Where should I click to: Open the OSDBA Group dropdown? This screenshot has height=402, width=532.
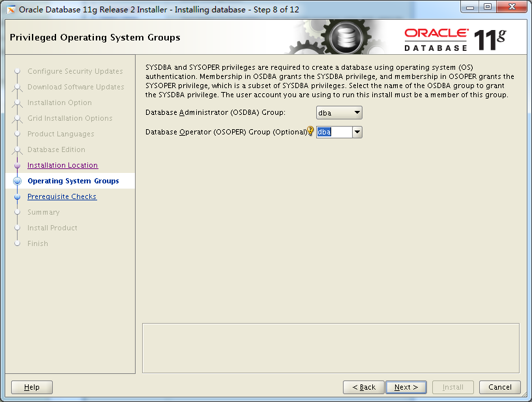click(339, 113)
